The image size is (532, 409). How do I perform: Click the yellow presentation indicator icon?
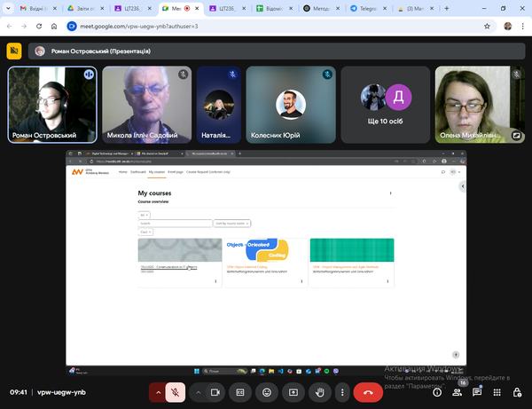pyautogui.click(x=14, y=51)
